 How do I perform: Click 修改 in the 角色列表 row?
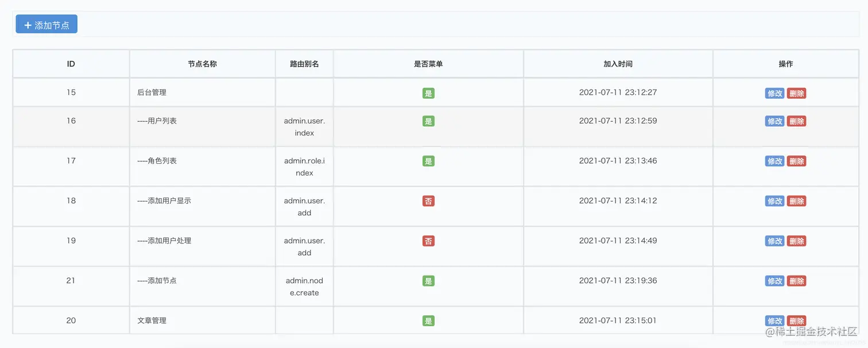[774, 161]
